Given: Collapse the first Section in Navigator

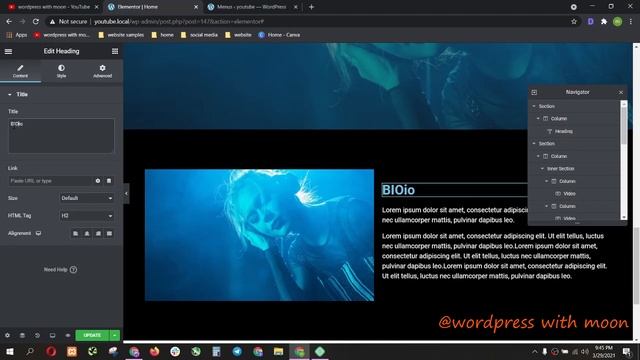Looking at the screenshot, I should 534,106.
